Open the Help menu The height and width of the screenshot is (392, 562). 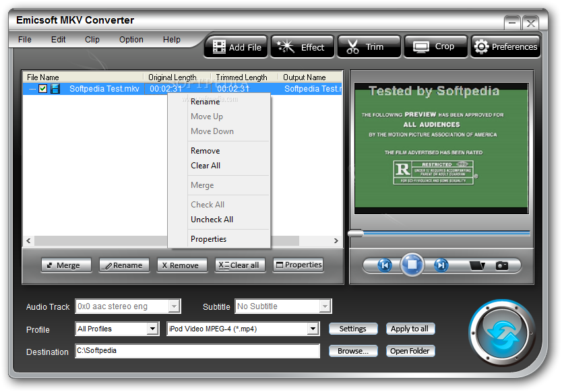tap(172, 40)
